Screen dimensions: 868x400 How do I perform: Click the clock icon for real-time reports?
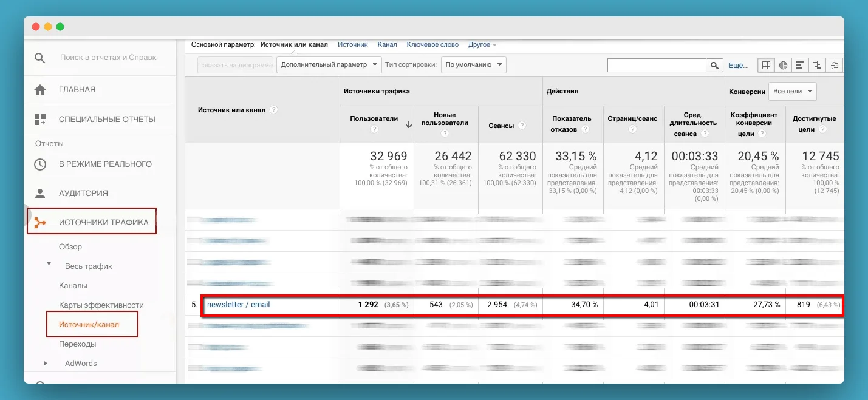tap(40, 164)
